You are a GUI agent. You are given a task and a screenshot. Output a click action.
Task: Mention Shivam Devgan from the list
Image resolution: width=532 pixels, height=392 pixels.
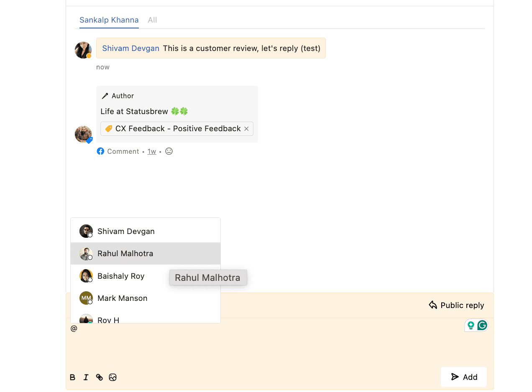coord(126,231)
